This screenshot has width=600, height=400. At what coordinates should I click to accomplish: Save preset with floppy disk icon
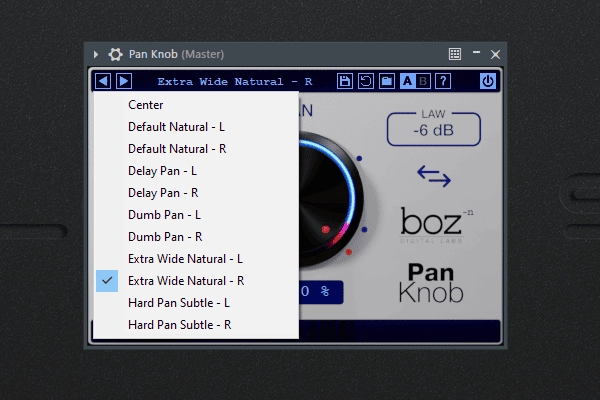(345, 81)
